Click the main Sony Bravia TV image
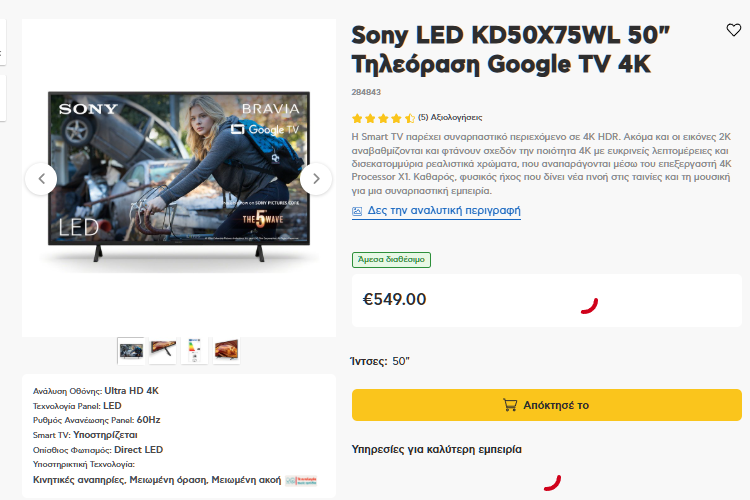Image resolution: width=750 pixels, height=500 pixels. [179, 177]
